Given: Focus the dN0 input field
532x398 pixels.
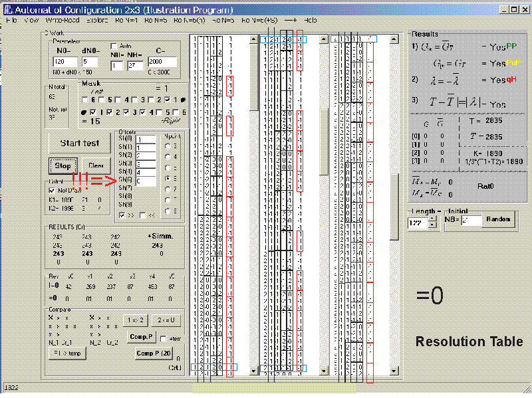Looking at the screenshot, I should coord(90,62).
